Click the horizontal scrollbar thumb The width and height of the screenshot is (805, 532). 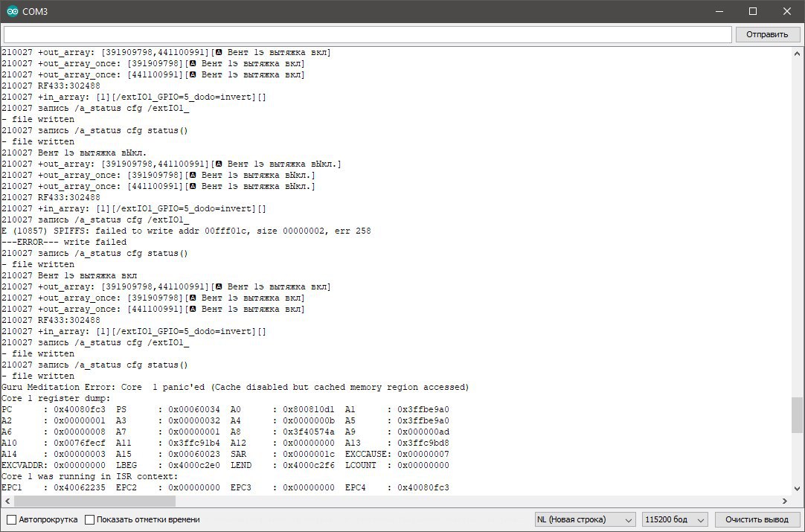click(94, 501)
